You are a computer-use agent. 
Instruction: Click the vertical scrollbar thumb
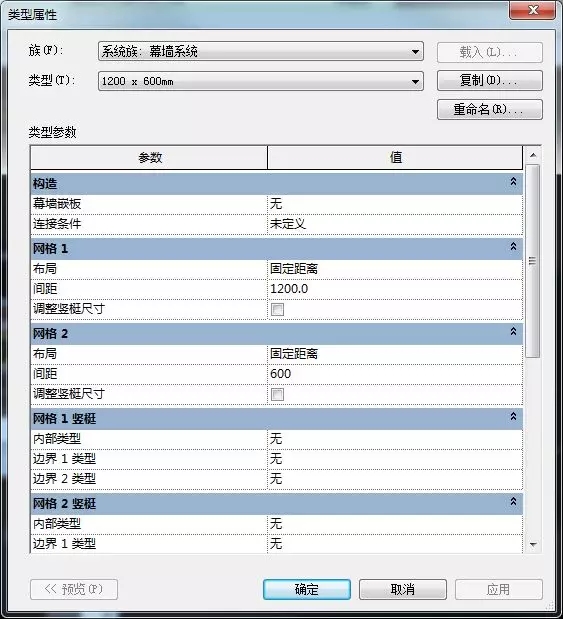coord(533,261)
